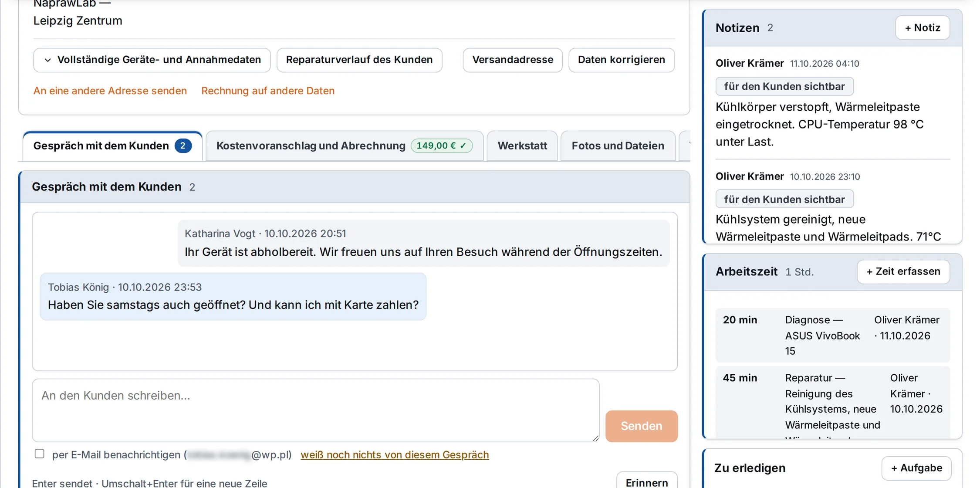980x488 pixels.
Task: Open Kostenvoranschlag und Abrechnung tab
Action: pyautogui.click(x=344, y=146)
